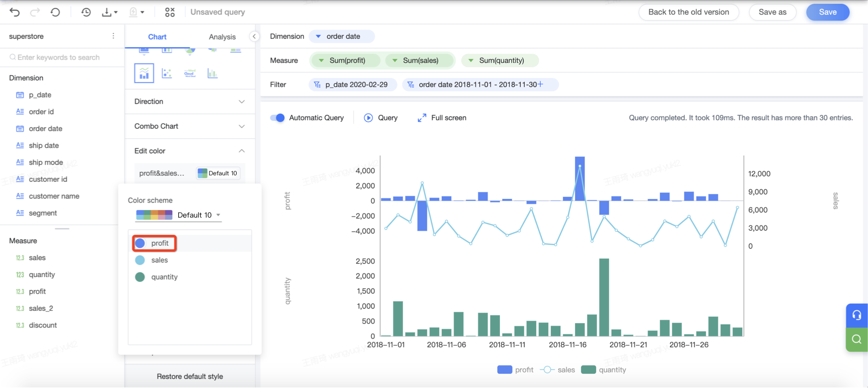Collapse the Edit color section

(x=190, y=151)
